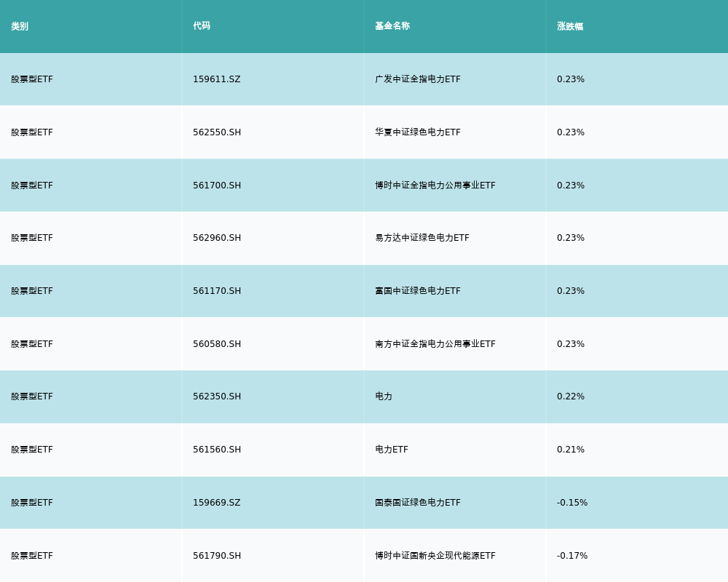Click 股票型ETF in the 561700.SH row
The width and height of the screenshot is (728, 582).
[32, 186]
